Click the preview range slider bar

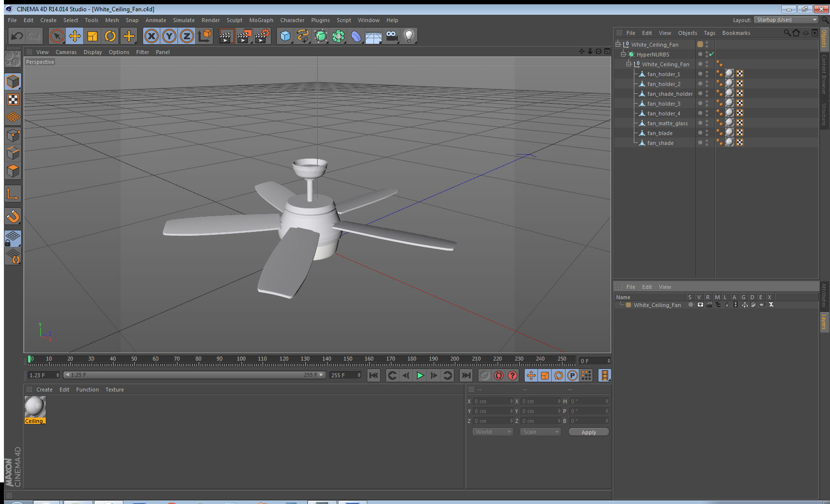[195, 375]
